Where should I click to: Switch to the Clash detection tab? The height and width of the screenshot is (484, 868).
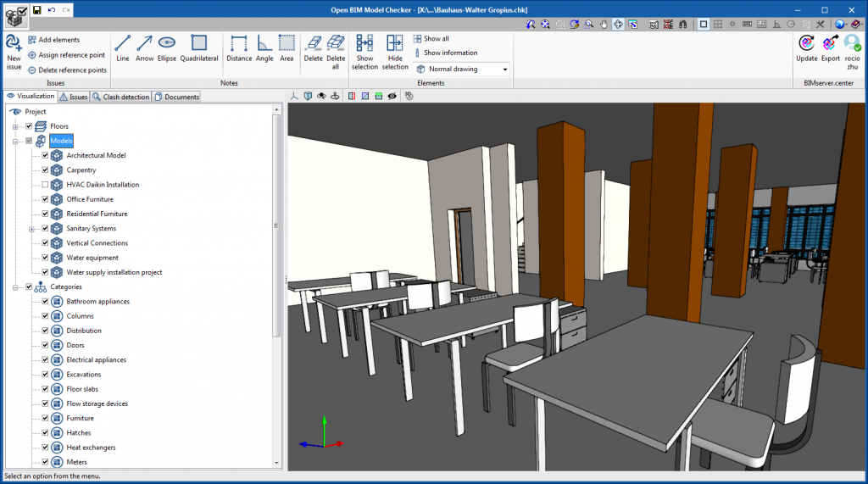tap(121, 97)
